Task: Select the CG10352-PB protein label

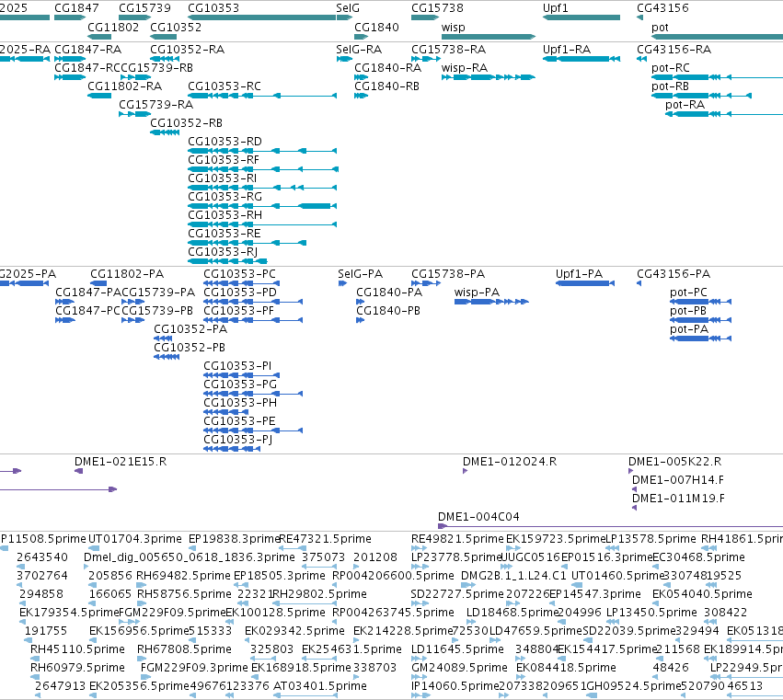Action: point(190,348)
